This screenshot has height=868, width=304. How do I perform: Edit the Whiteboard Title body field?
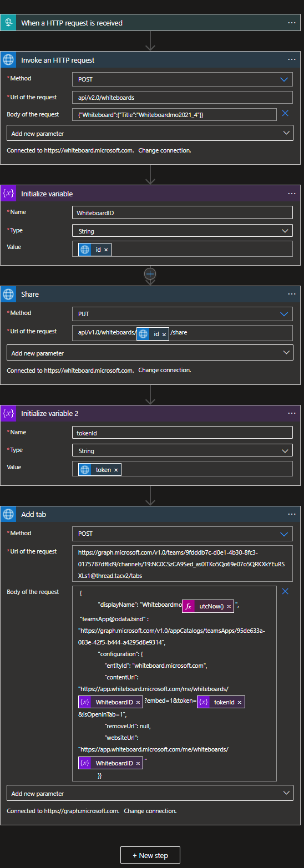click(x=174, y=114)
